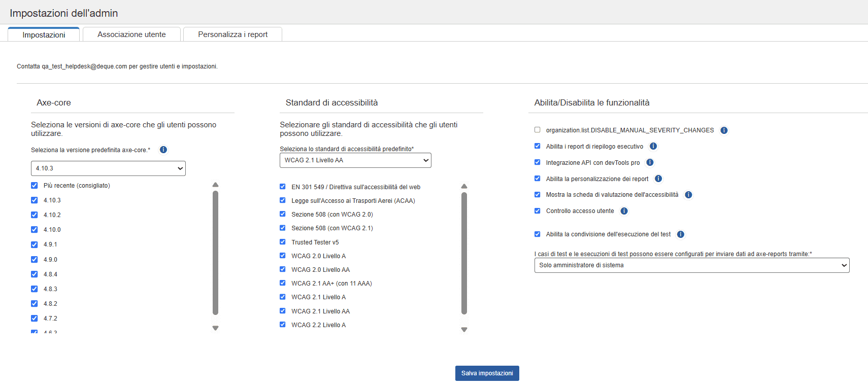Click info icon for personalizzazione dei report

pyautogui.click(x=658, y=179)
